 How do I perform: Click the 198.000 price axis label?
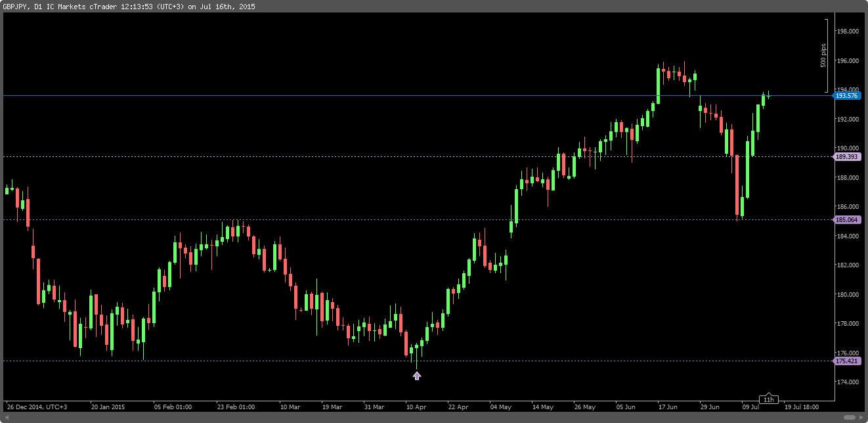847,32
